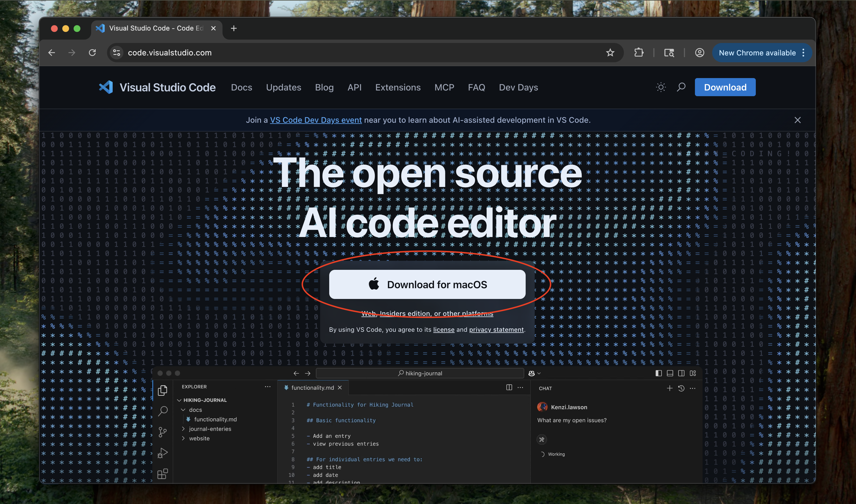The width and height of the screenshot is (856, 504).
Task: Go to the Docs navigation item
Action: click(x=241, y=87)
